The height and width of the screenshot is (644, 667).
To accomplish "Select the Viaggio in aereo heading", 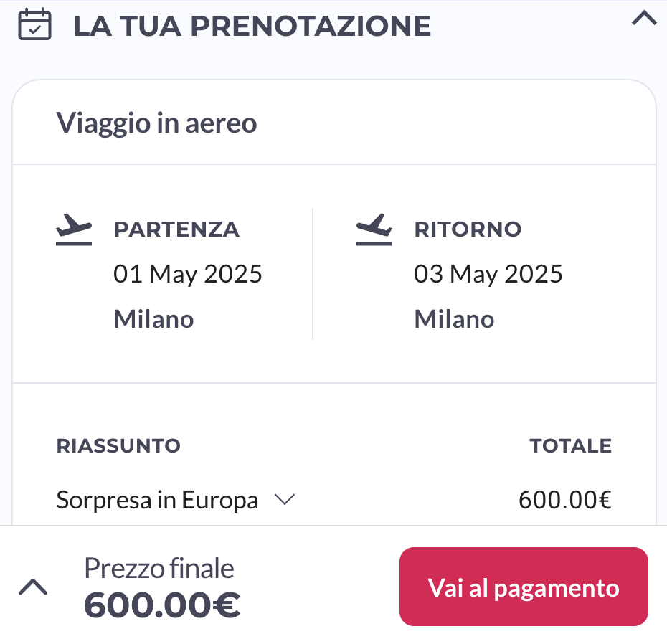I will 156,123.
